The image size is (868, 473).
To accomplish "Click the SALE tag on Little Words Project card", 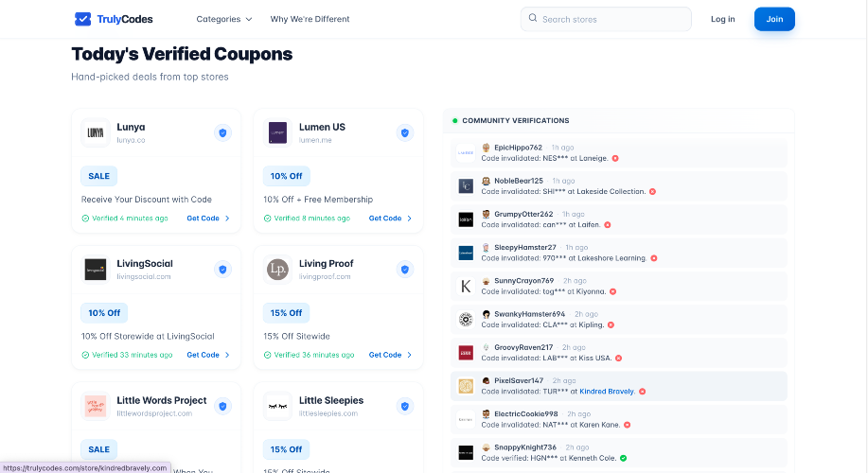I will tap(99, 449).
